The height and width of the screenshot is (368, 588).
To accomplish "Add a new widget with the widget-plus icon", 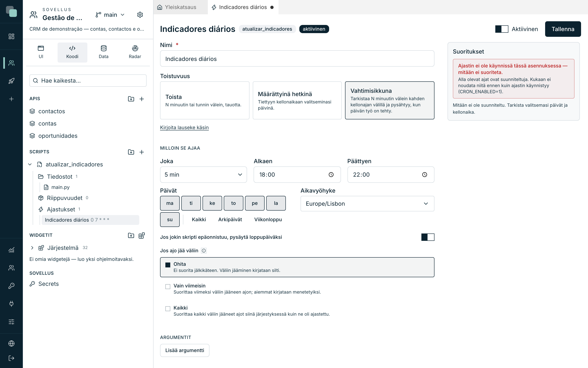I will tap(142, 235).
